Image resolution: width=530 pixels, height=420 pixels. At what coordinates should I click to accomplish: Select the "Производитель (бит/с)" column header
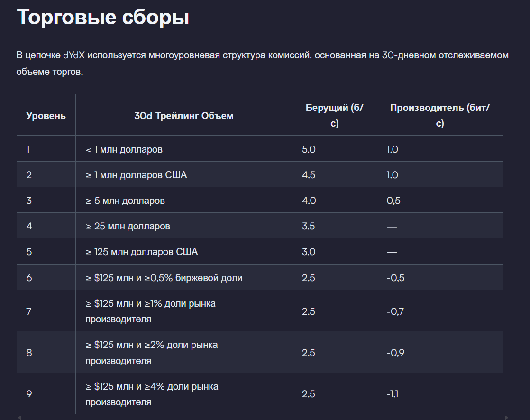pos(439,115)
